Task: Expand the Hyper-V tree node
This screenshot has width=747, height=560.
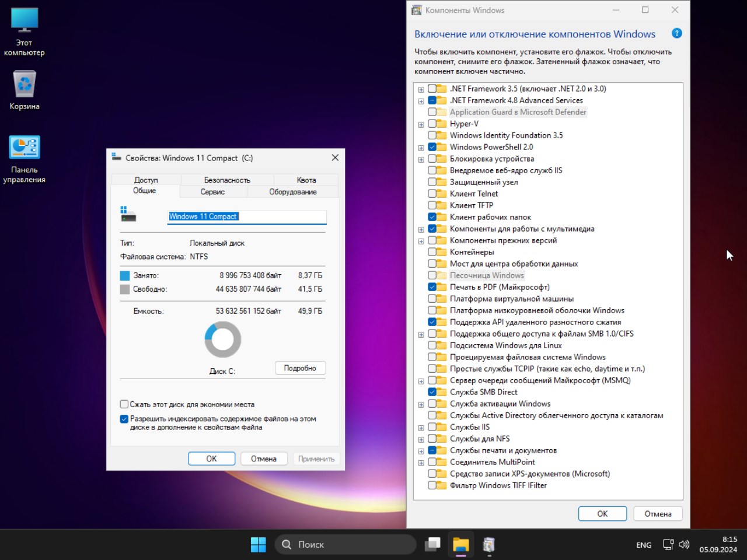Action: pyautogui.click(x=421, y=124)
